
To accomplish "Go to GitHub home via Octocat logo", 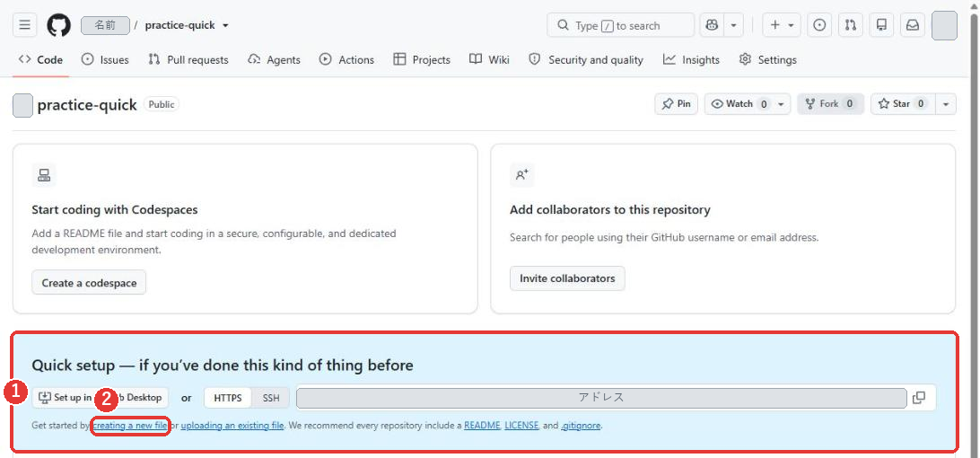I will (x=58, y=25).
